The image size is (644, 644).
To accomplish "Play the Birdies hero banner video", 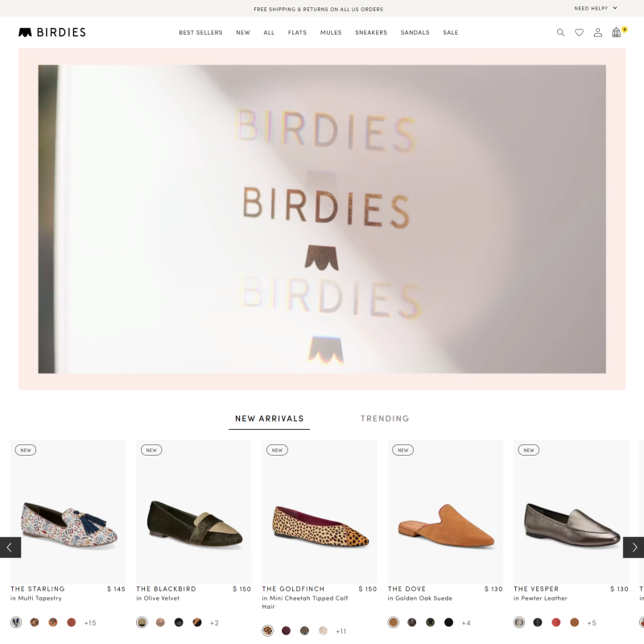I will (x=322, y=219).
